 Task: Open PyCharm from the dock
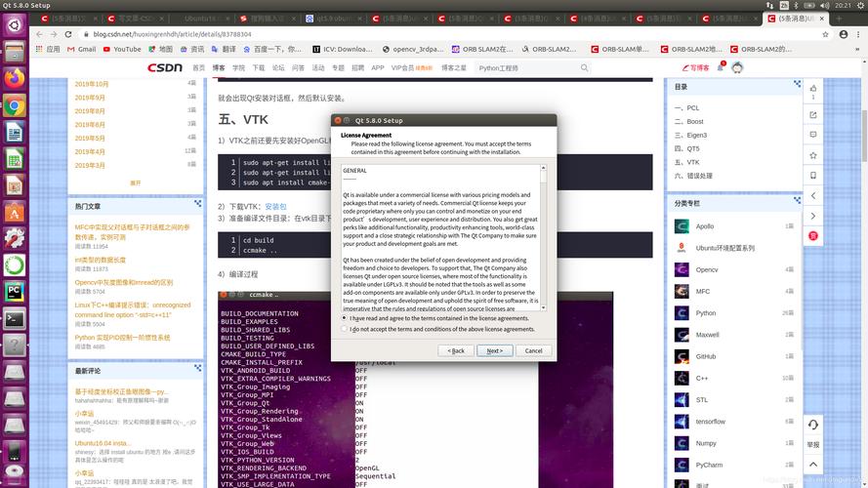click(14, 292)
